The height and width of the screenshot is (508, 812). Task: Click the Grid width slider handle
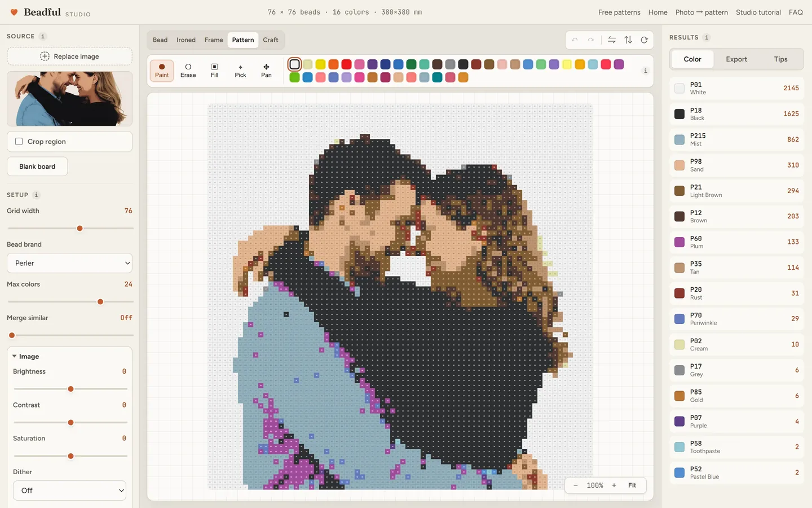pos(80,229)
